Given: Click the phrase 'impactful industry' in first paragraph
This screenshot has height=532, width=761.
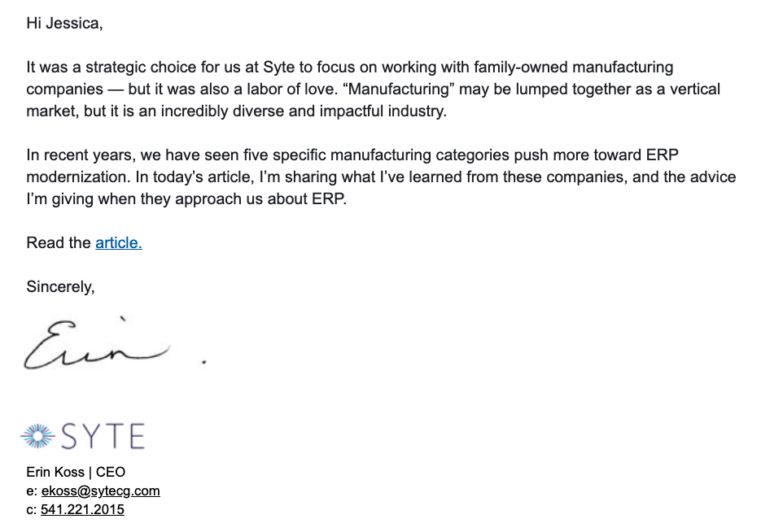Looking at the screenshot, I should 383,111.
